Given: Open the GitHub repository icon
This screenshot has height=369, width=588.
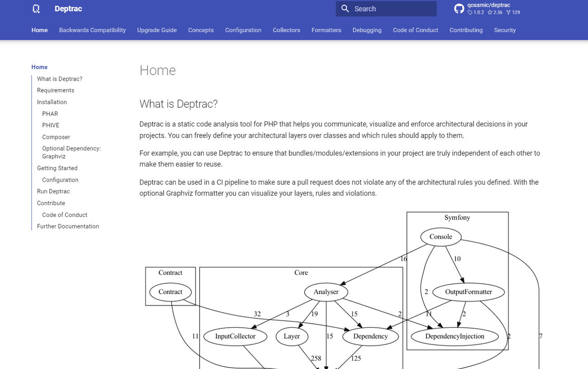Looking at the screenshot, I should (x=459, y=9).
